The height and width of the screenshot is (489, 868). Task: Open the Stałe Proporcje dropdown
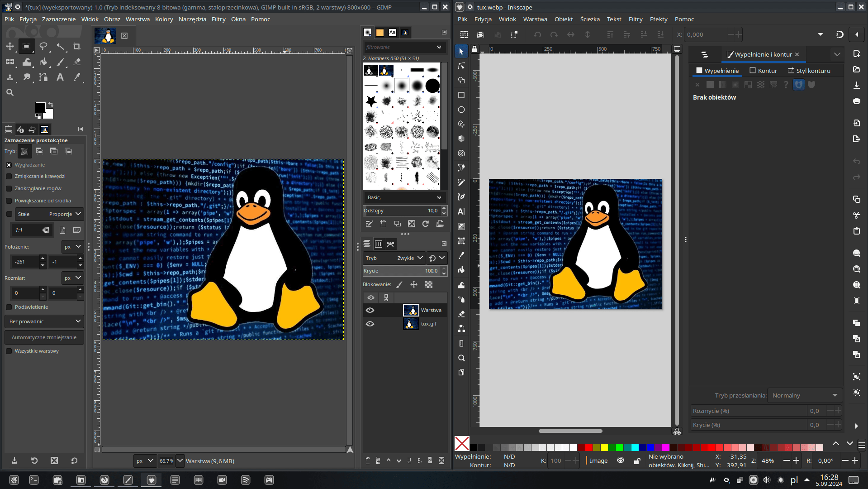pos(49,214)
